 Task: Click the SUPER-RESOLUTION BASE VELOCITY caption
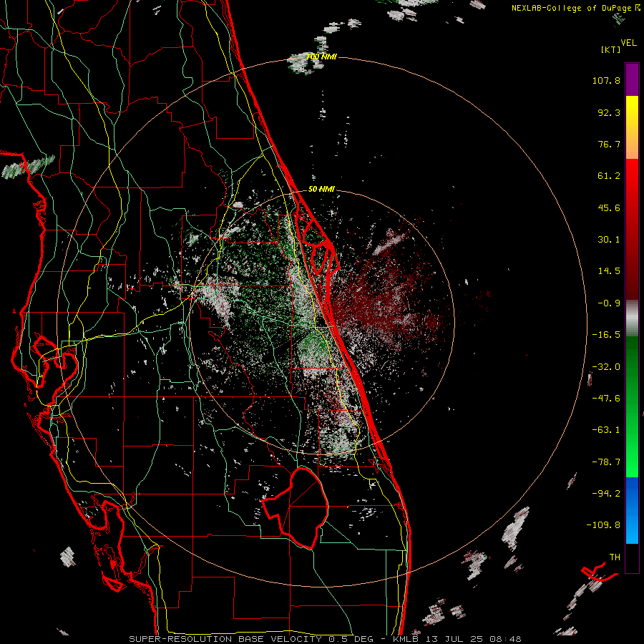(x=226, y=639)
